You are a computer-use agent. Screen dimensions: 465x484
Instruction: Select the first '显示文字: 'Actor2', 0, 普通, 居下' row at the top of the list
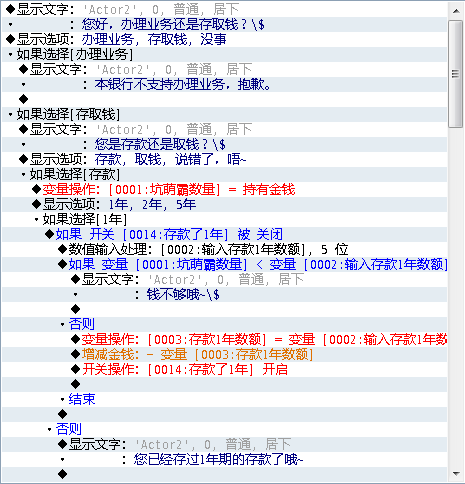pos(224,9)
